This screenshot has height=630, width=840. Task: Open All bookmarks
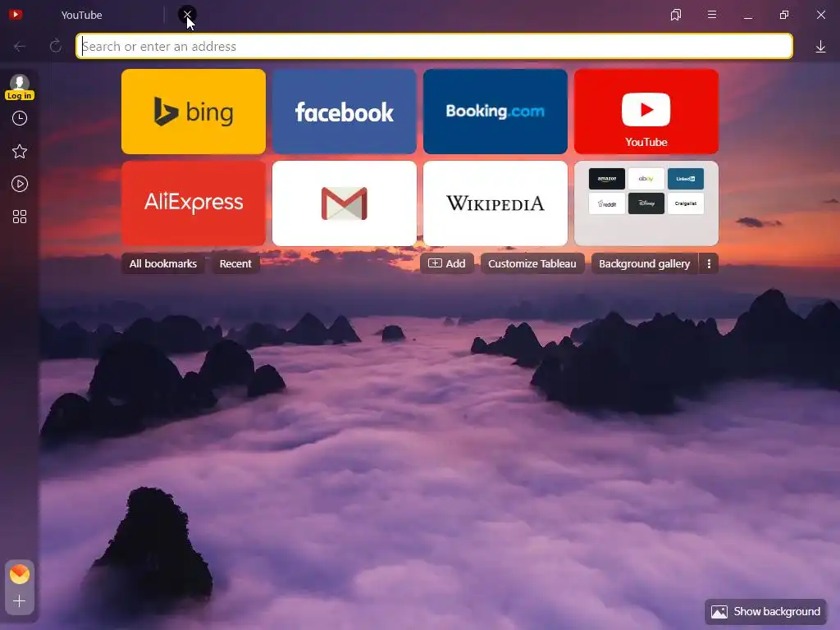(x=163, y=263)
